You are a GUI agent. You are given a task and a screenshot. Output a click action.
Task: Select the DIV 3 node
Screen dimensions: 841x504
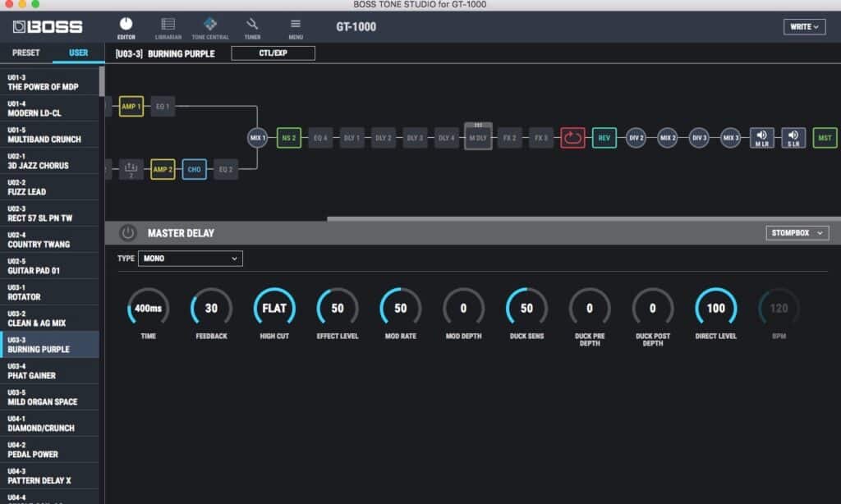[x=698, y=138]
